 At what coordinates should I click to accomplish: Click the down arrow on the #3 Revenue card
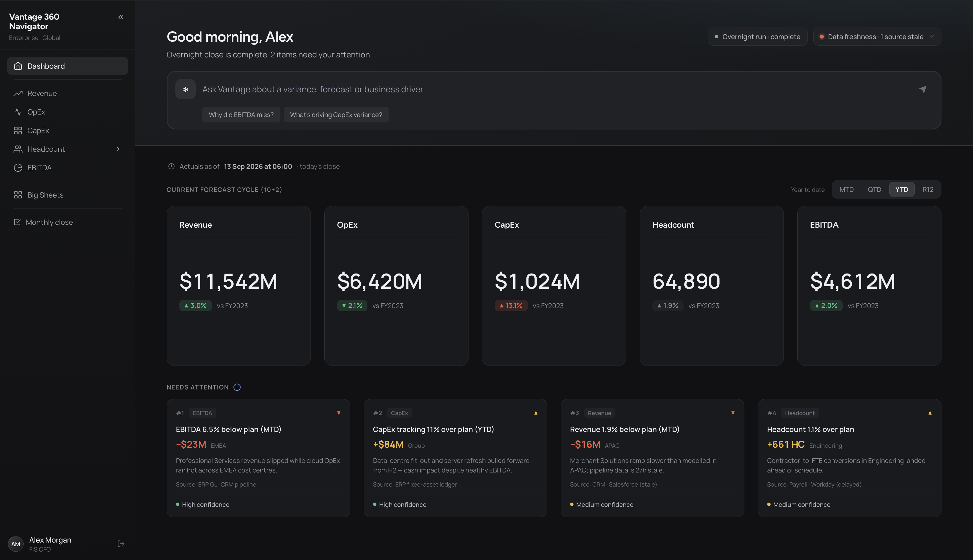click(x=733, y=413)
